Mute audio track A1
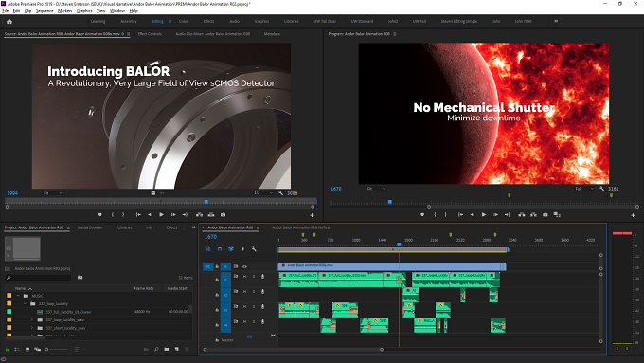 click(244, 277)
